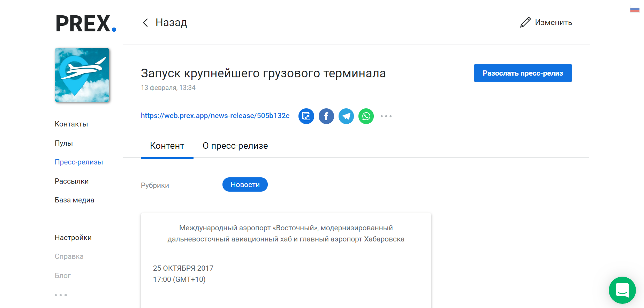Open Контакты in the sidebar

(71, 124)
